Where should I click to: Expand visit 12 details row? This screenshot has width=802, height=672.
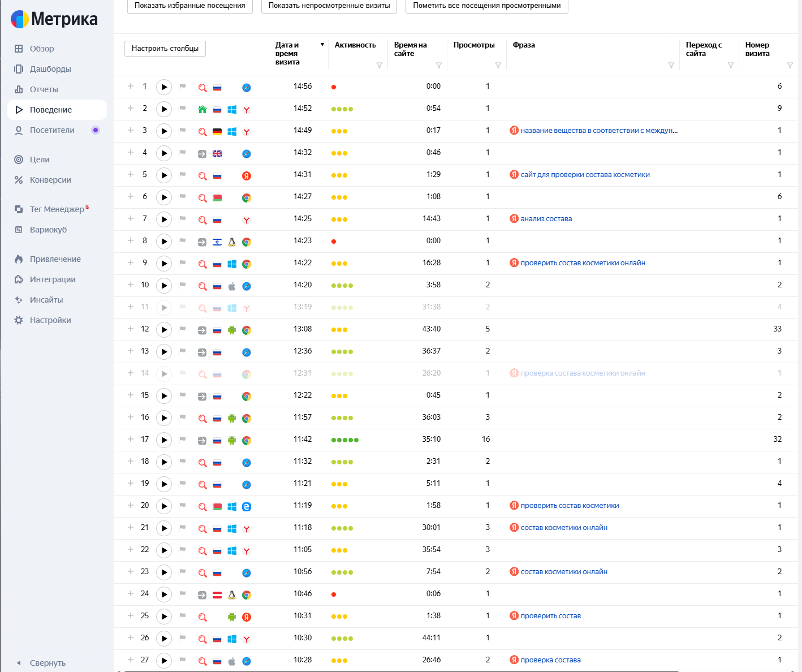point(131,329)
